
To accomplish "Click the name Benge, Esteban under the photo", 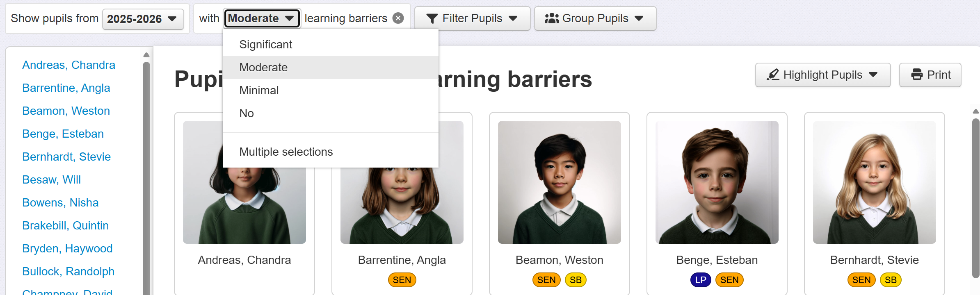I will point(717,260).
